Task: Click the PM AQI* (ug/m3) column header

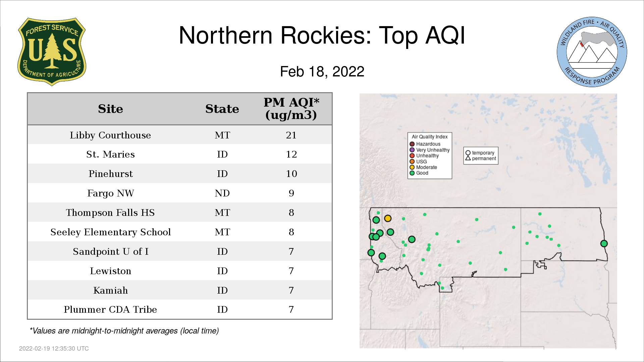Action: (291, 109)
